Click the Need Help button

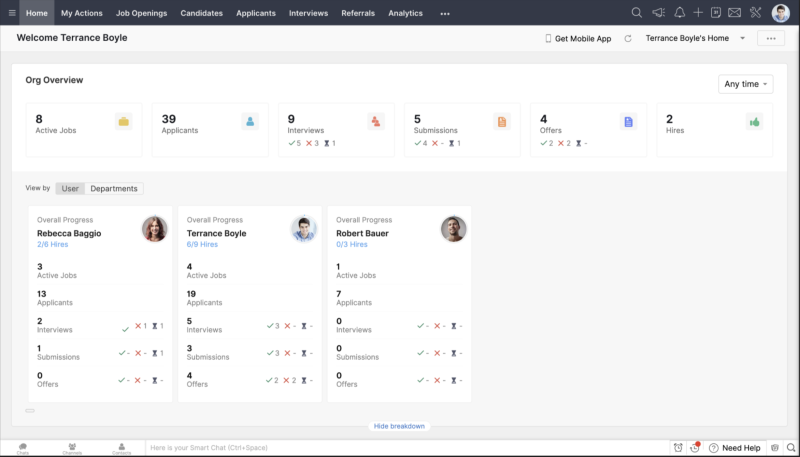(736, 448)
